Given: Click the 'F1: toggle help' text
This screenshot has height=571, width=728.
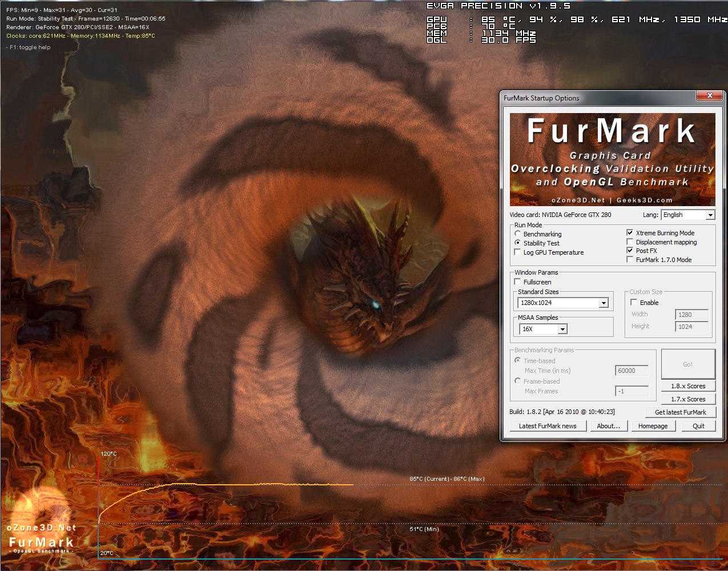Looking at the screenshot, I should tap(29, 47).
